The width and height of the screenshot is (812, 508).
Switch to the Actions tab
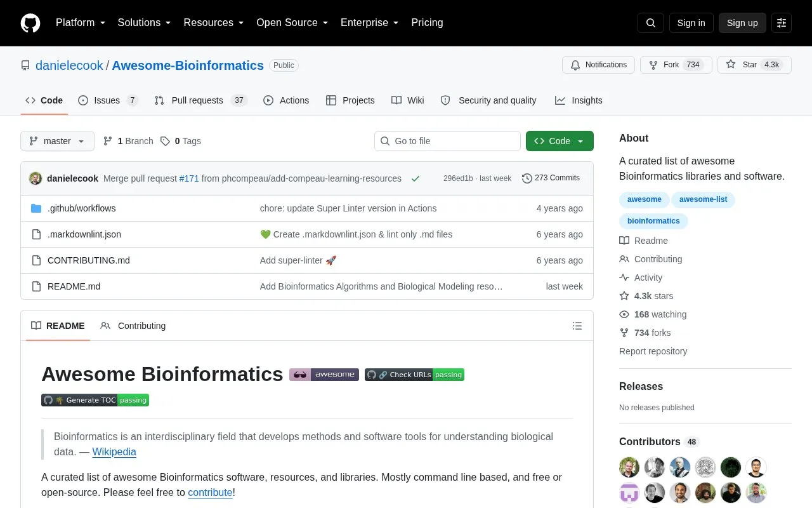pos(286,100)
